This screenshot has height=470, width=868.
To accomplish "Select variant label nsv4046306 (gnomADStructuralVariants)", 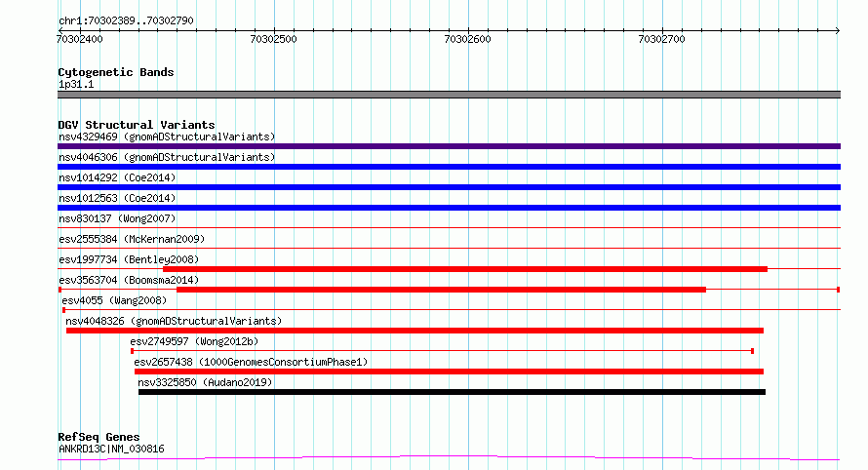I will click(x=167, y=157).
